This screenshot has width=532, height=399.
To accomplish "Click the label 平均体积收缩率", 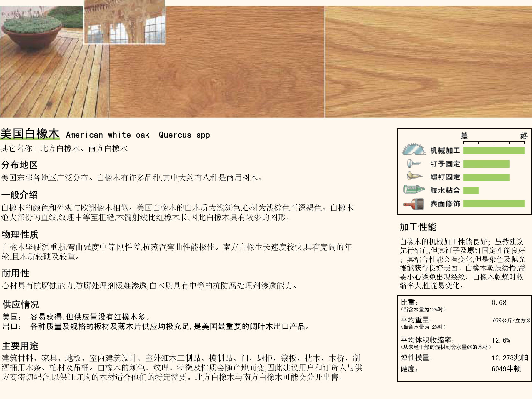I will [x=428, y=340].
